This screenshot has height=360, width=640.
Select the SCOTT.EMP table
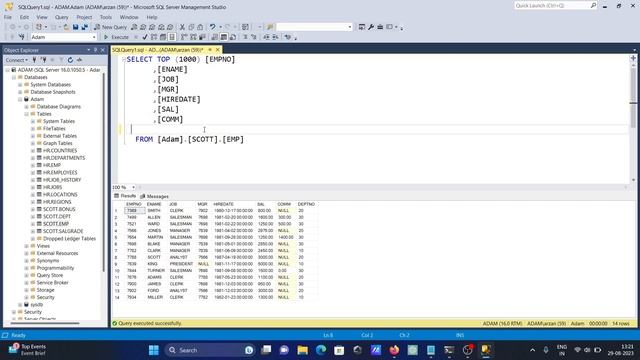pos(56,224)
